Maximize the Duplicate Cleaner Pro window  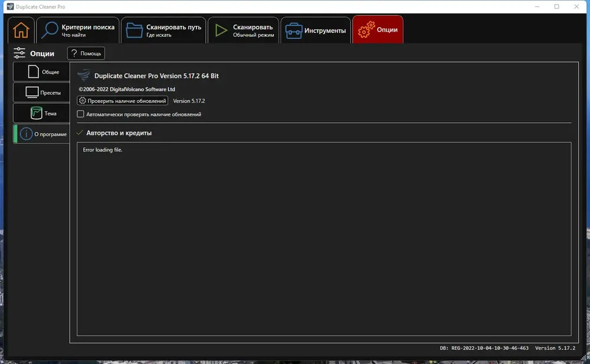556,6
